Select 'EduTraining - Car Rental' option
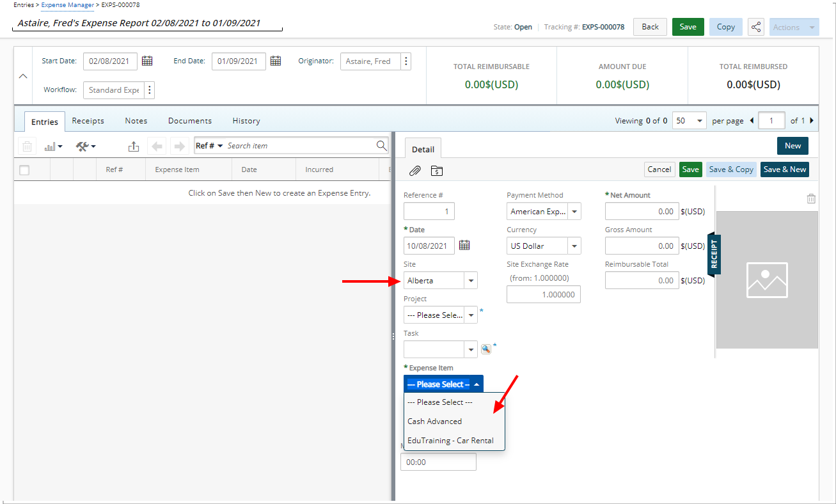 (x=450, y=441)
